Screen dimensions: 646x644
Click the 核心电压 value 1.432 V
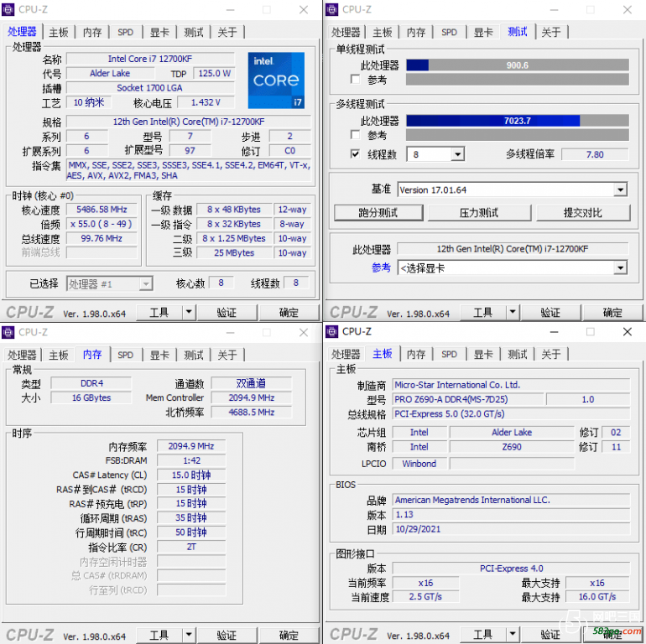pos(206,102)
